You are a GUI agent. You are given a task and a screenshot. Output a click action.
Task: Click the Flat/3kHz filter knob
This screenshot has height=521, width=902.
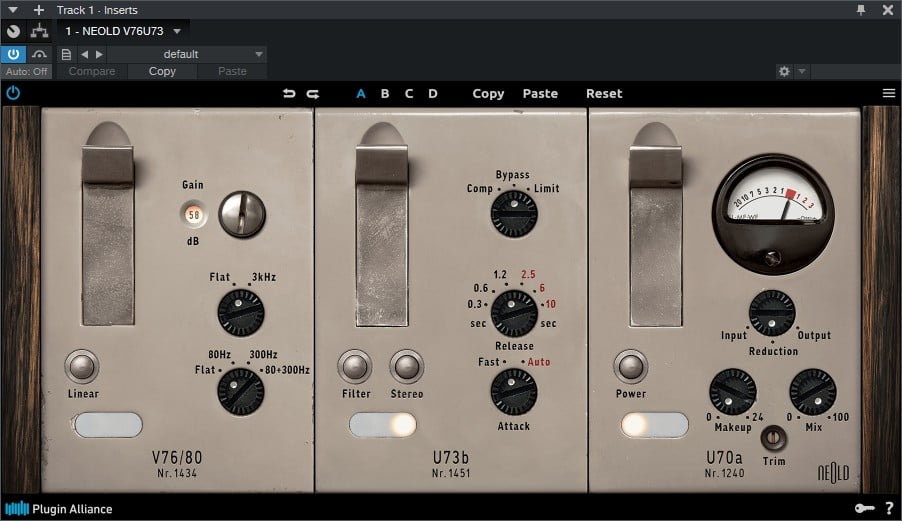pyautogui.click(x=241, y=313)
